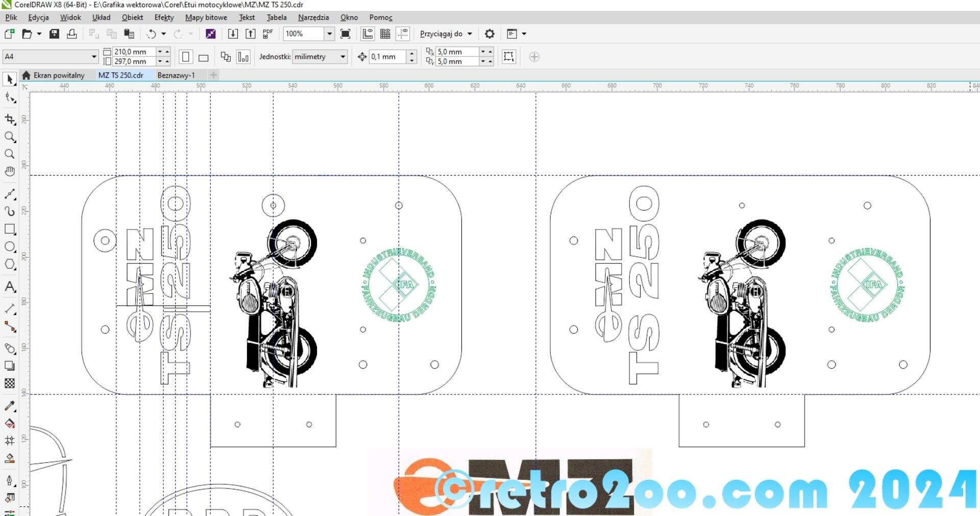The height and width of the screenshot is (516, 980).
Task: Toggle rulers display button
Action: pyautogui.click(x=367, y=34)
